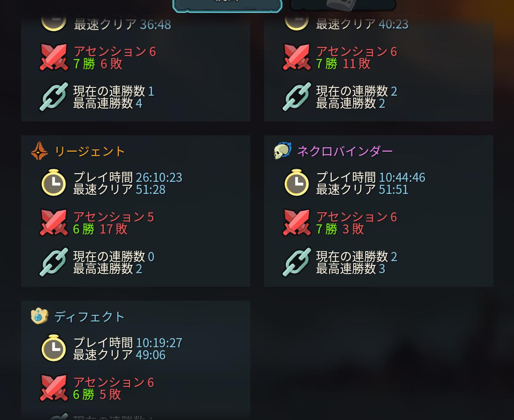Click Defect's crossed swords ascension icon
Screen dimensions: 514x420
[53, 388]
